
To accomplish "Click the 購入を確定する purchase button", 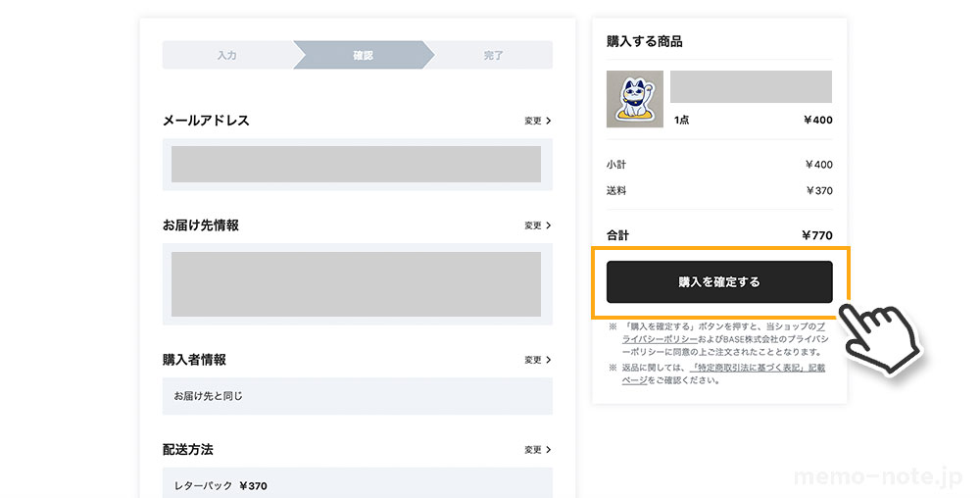I will click(719, 281).
